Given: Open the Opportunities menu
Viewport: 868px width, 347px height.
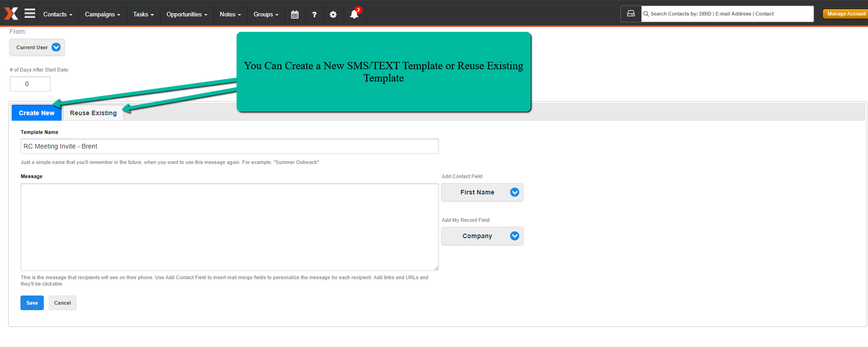Looking at the screenshot, I should [187, 15].
